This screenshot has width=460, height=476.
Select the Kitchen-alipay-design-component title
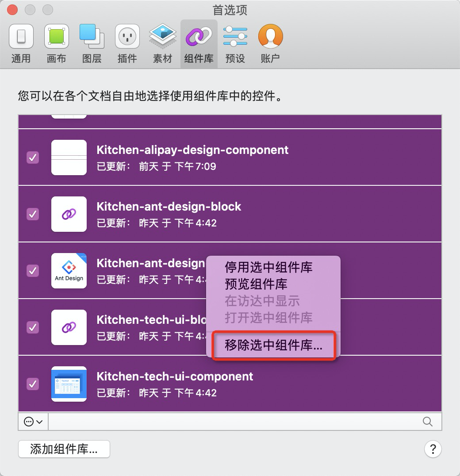[192, 150]
